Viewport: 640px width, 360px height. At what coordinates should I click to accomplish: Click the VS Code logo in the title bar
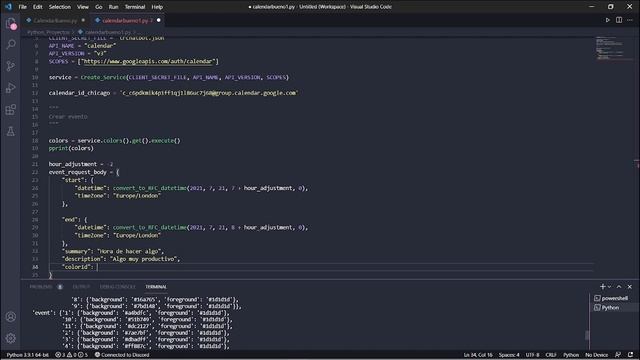pos(8,7)
